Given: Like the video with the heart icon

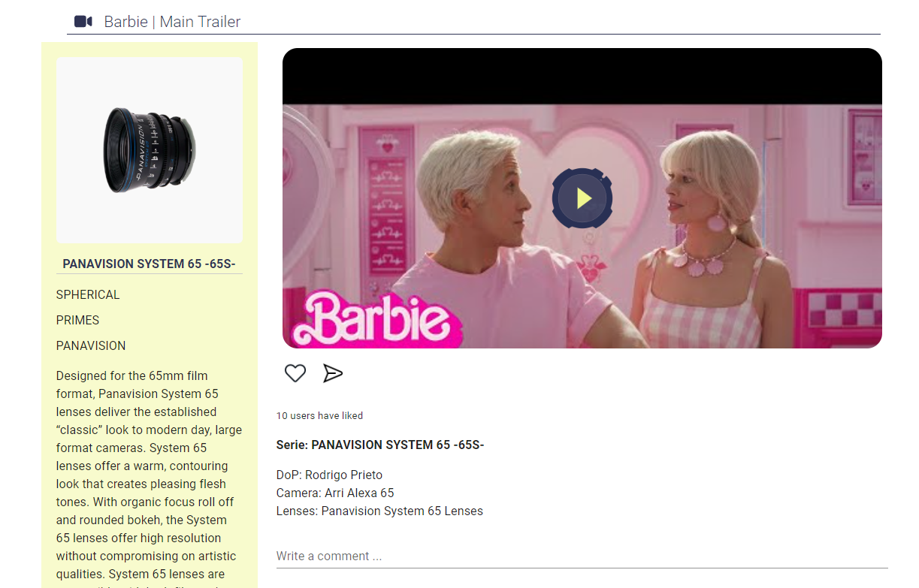Looking at the screenshot, I should click(x=295, y=373).
